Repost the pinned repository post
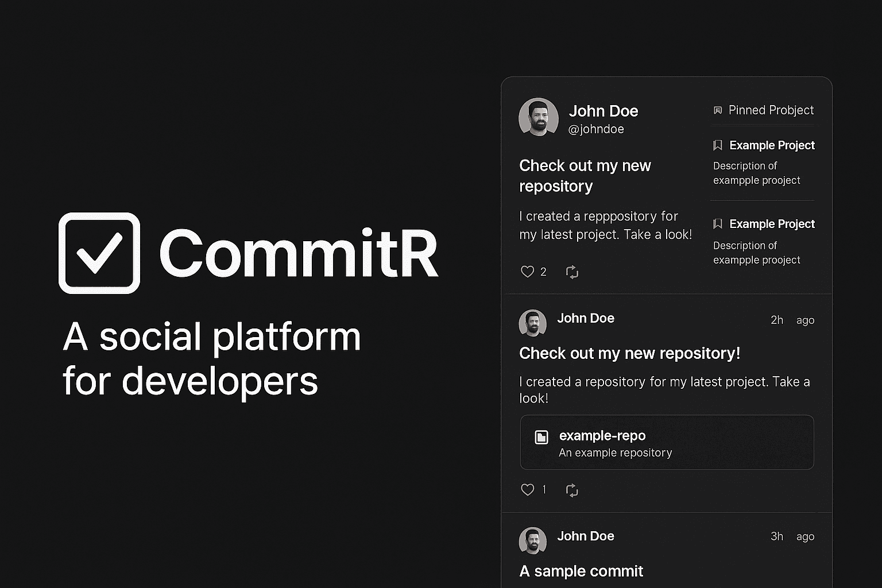The image size is (882, 588). coord(572,272)
